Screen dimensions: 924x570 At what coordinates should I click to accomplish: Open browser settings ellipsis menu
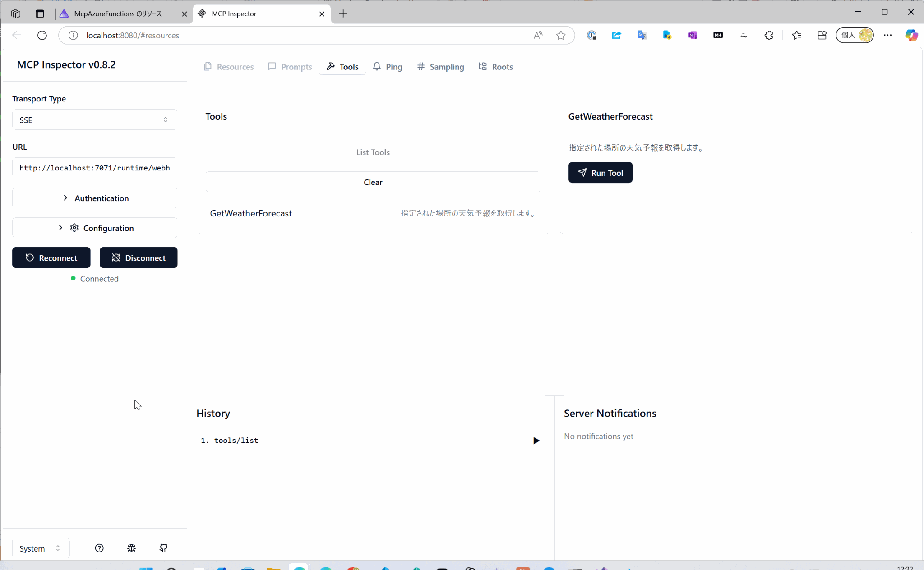(x=887, y=35)
